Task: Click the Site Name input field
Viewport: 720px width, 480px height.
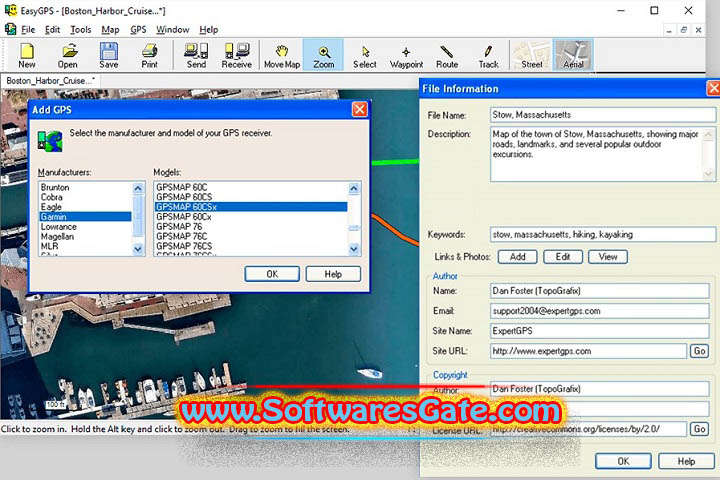Action: click(600, 331)
